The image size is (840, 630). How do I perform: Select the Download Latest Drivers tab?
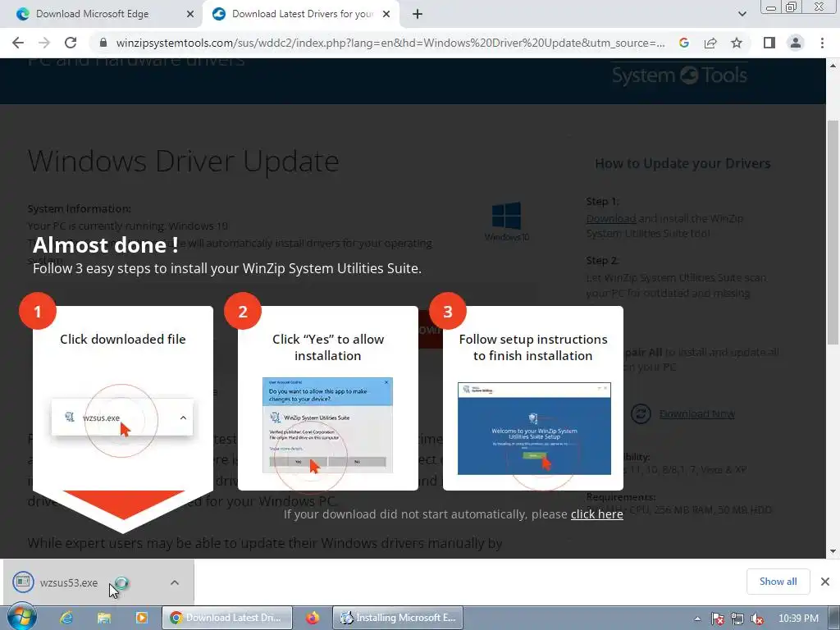pos(302,14)
